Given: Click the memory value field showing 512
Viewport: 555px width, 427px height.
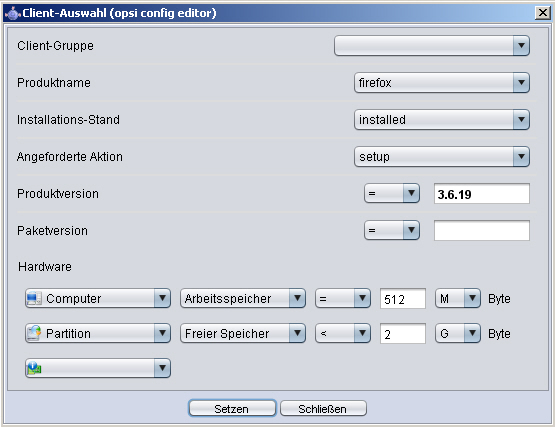Looking at the screenshot, I should (x=403, y=298).
